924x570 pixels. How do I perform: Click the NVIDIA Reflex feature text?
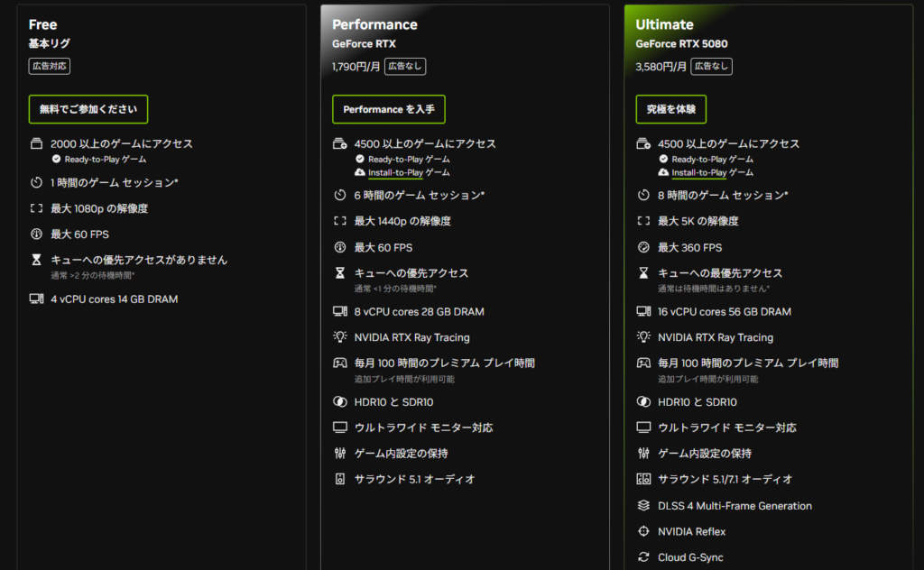692,532
